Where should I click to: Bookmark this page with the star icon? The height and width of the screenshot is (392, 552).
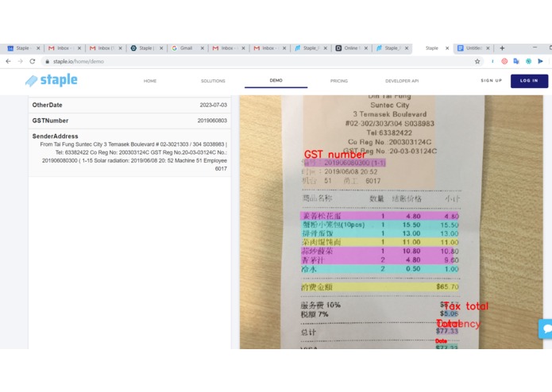coord(477,61)
